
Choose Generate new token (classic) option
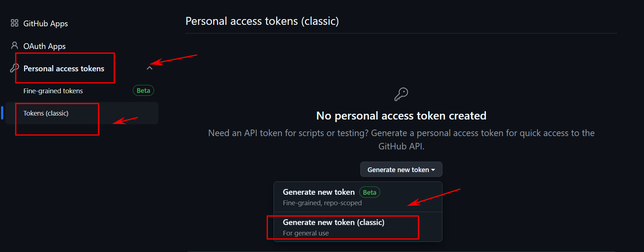(x=358, y=227)
